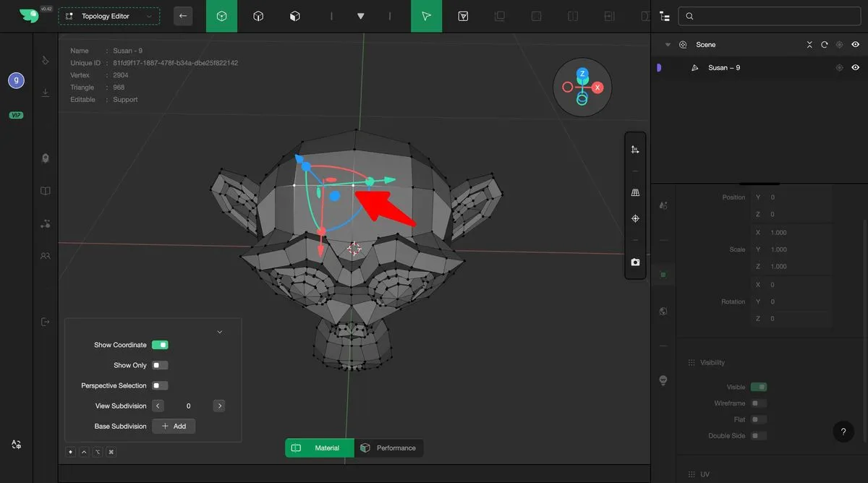Screen dimensions: 868x483
Task: Hide Susan – 9 with its eye icon
Action: click(x=855, y=67)
